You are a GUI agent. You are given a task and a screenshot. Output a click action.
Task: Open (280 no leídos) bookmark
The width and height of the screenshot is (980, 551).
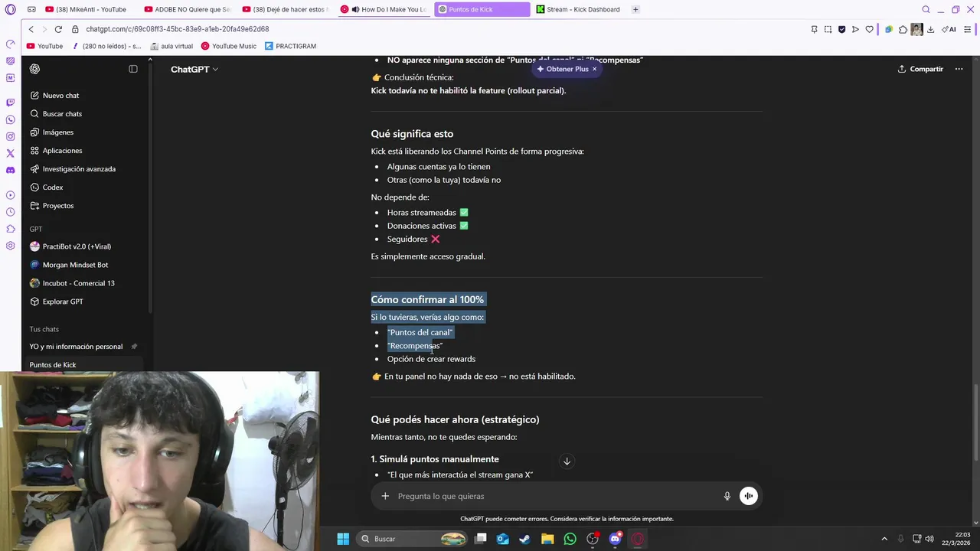tap(107, 46)
